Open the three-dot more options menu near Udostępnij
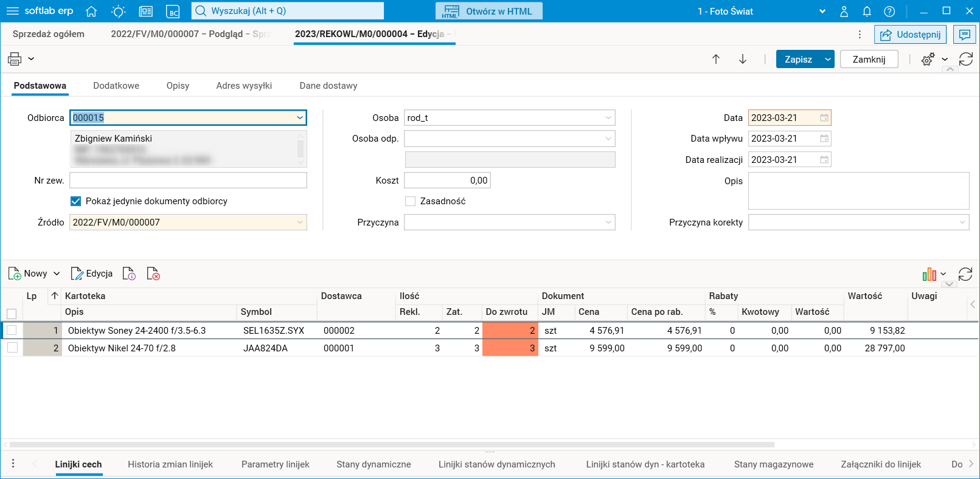The image size is (980, 479). 860,35
